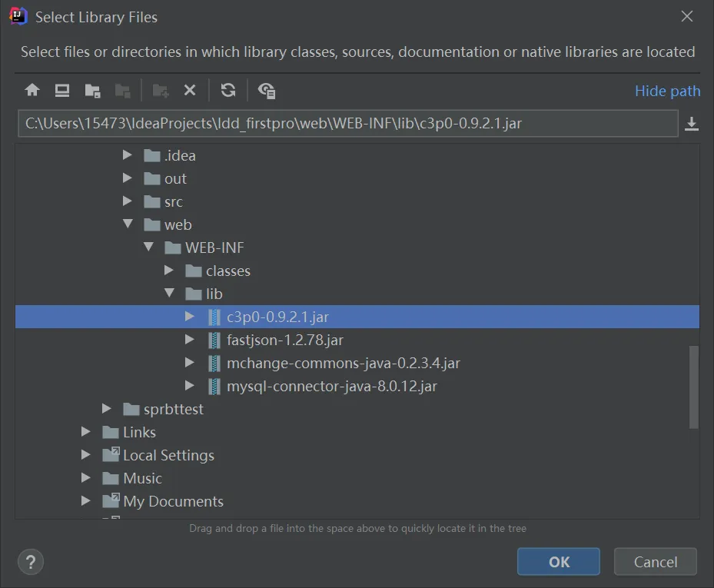Confirm selection with OK button
This screenshot has width=714, height=588.
pos(558,562)
